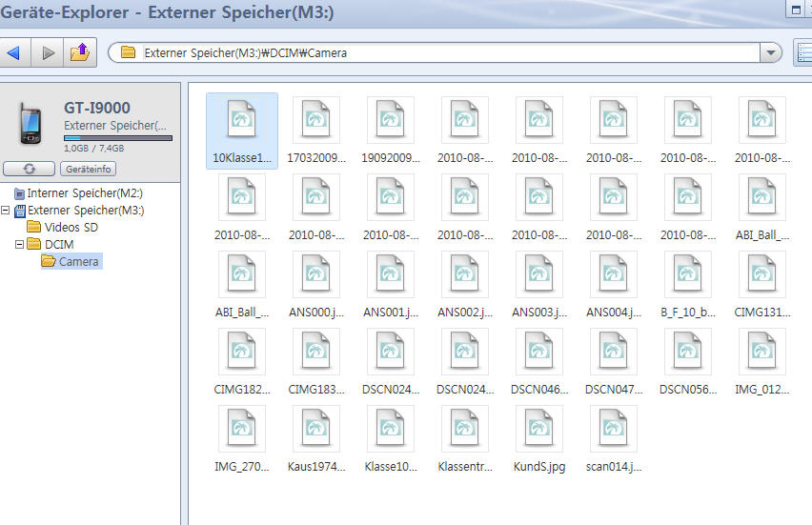Screen dimensions: 812x525
Task: Select the DSCN046... image file
Action: (539, 362)
